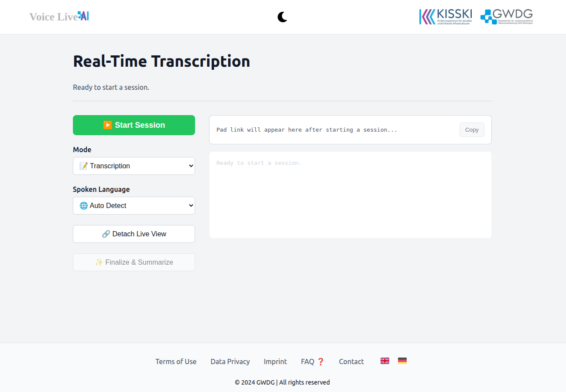Expand the Mode dropdown
The image size is (566, 392).
134,166
